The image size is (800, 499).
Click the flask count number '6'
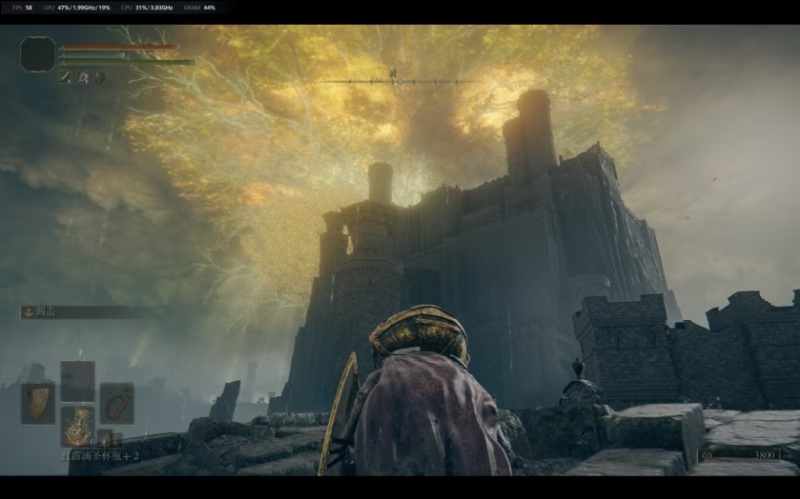pyautogui.click(x=91, y=442)
